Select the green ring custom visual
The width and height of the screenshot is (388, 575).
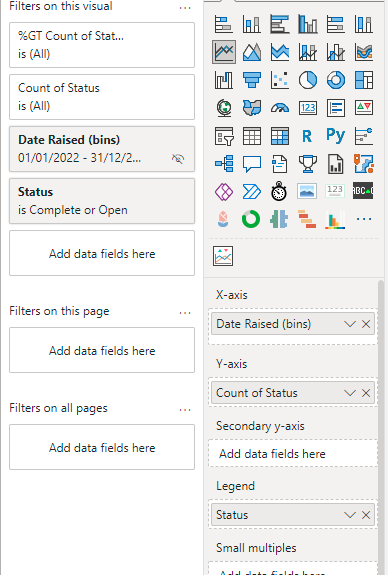click(x=251, y=219)
